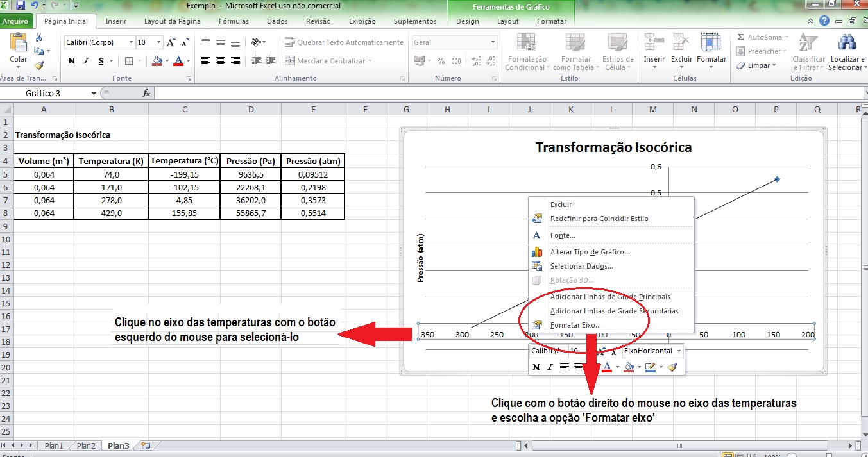Click into the formula bar input

coord(510,93)
